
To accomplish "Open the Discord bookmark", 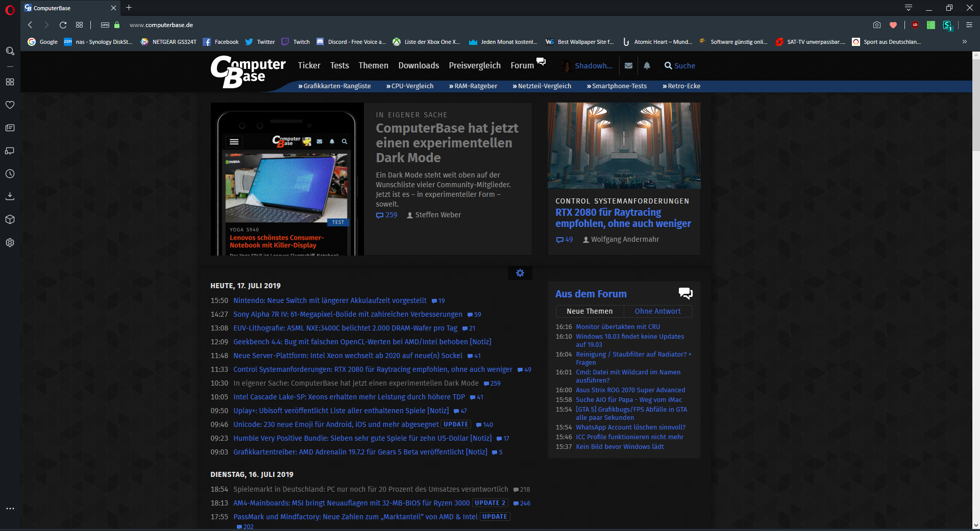I will pyautogui.click(x=351, y=42).
